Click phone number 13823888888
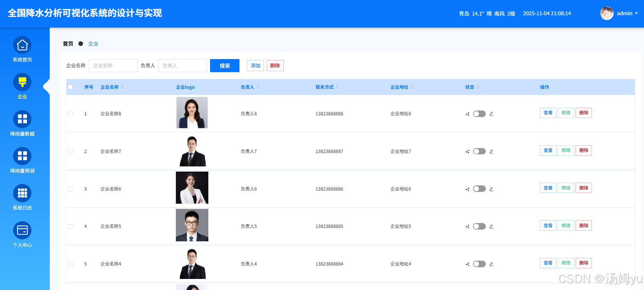The image size is (644, 290). (x=329, y=114)
